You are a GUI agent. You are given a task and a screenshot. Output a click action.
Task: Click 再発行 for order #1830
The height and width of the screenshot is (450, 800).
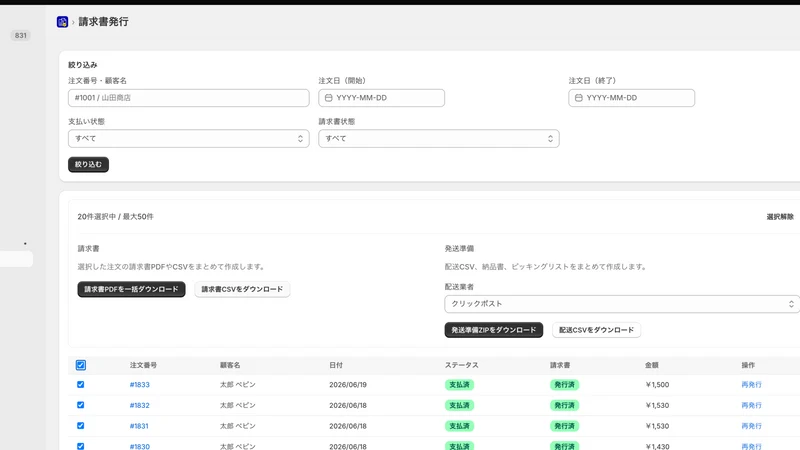(752, 446)
